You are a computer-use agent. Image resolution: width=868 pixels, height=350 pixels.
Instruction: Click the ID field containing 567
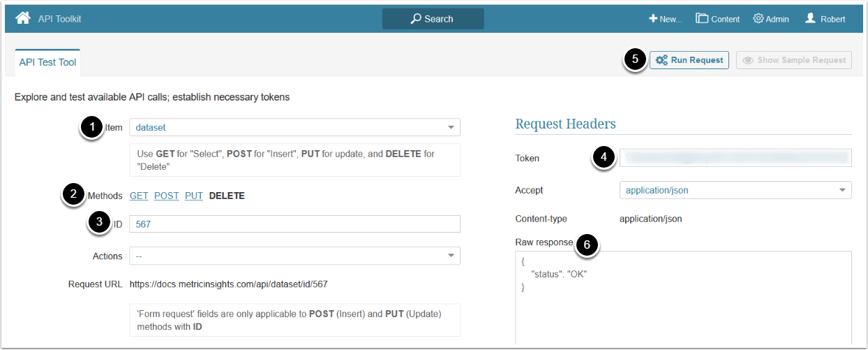294,224
